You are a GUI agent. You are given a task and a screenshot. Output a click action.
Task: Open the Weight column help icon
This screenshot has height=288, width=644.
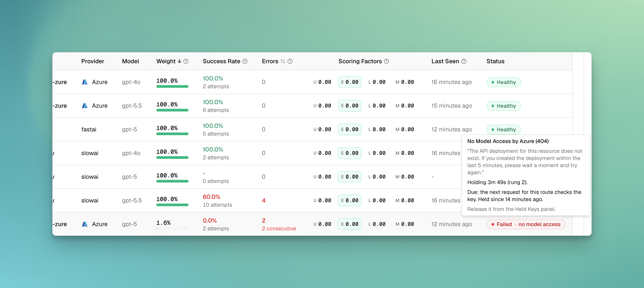click(x=186, y=61)
